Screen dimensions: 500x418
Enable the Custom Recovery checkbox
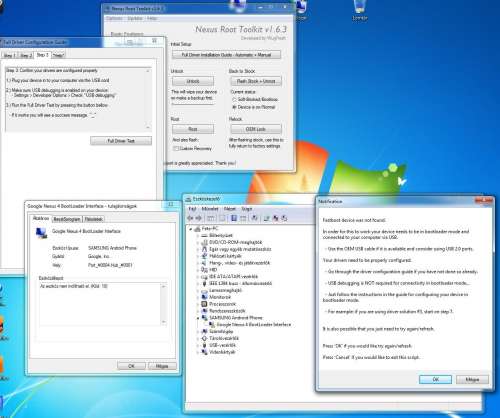click(176, 148)
